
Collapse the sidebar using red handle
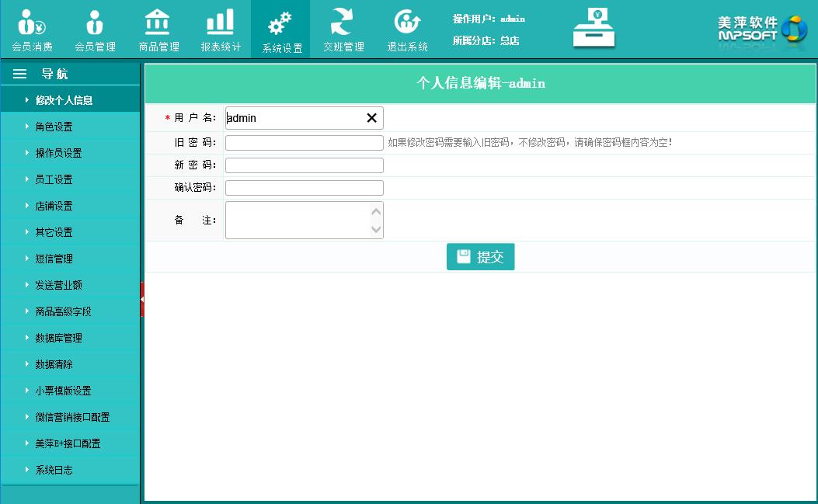[x=142, y=299]
